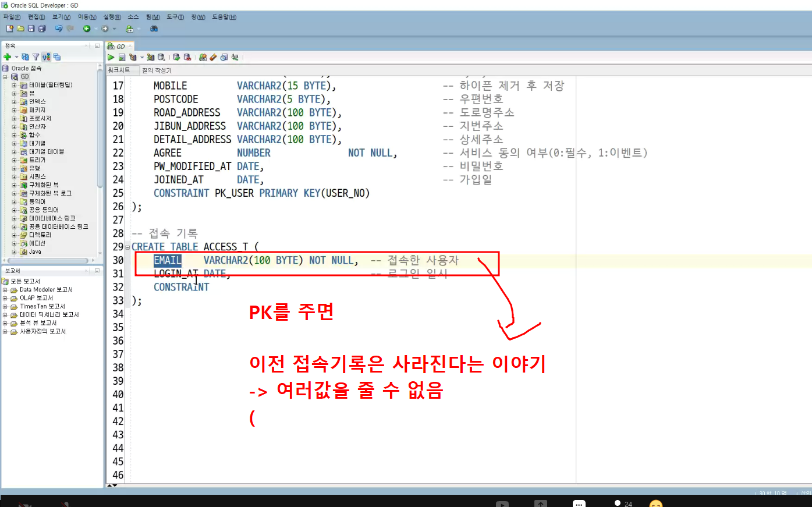Click the Open folder icon in main toolbar

click(20, 28)
